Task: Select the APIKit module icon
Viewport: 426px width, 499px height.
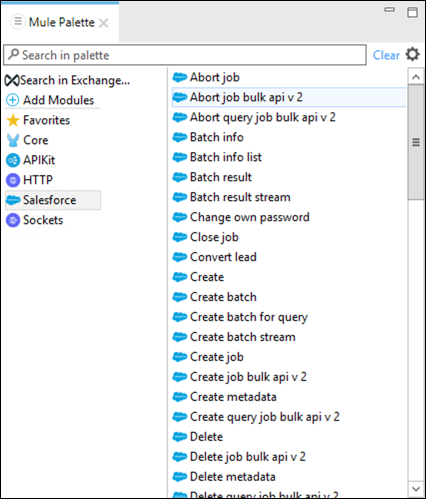Action: 13,160
